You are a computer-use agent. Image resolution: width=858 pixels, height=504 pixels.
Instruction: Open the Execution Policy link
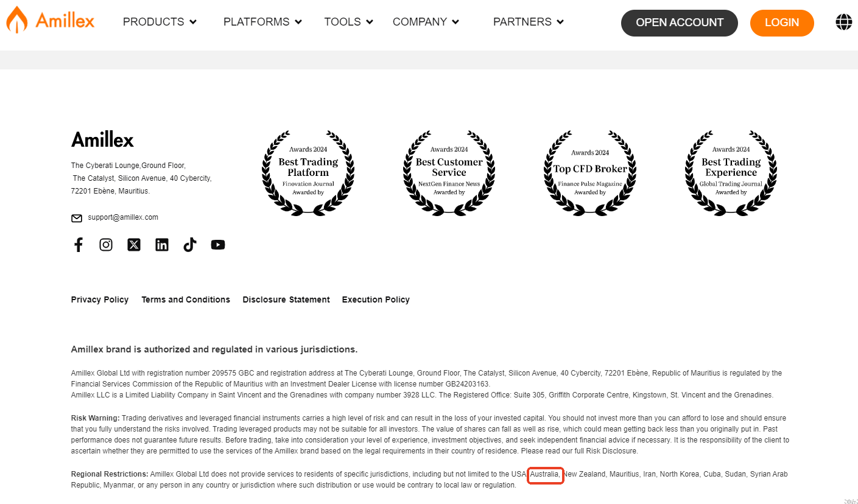(x=376, y=299)
